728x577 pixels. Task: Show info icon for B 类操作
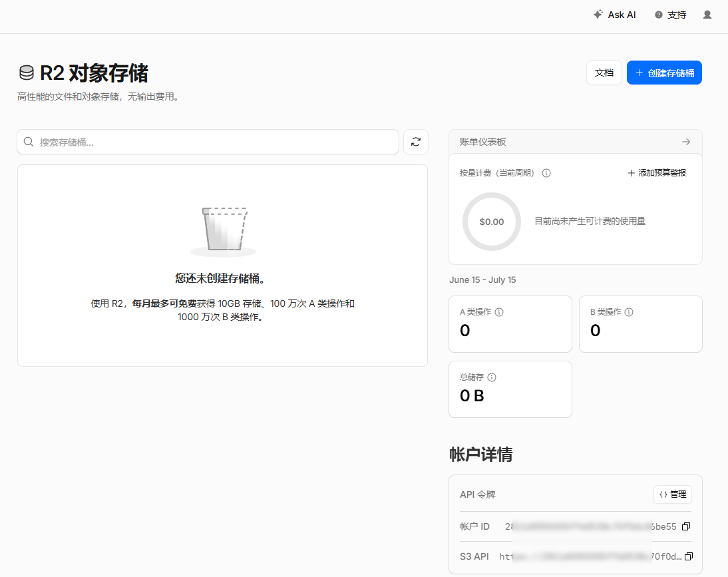[629, 312]
